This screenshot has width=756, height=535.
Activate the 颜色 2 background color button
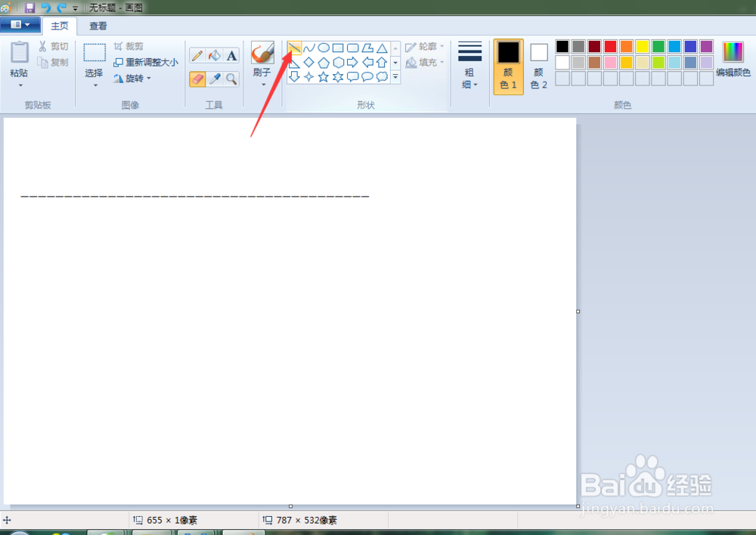(538, 66)
